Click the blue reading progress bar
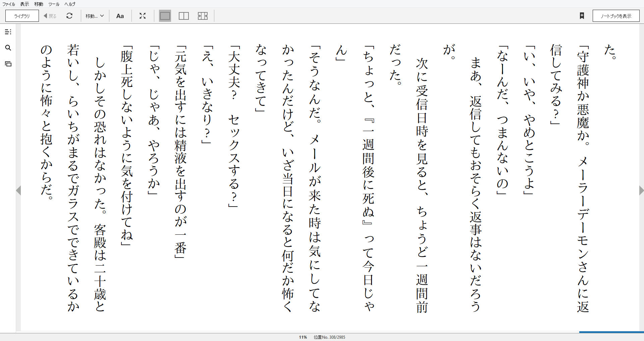Image resolution: width=644 pixels, height=341 pixels. [x=611, y=332]
